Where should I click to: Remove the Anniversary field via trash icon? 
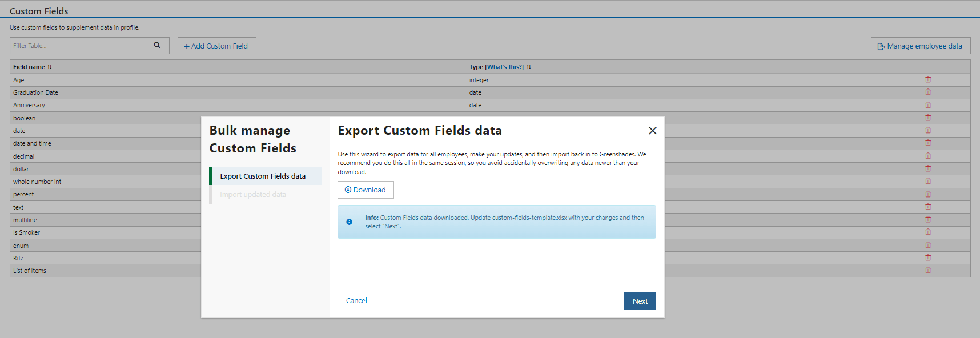928,105
